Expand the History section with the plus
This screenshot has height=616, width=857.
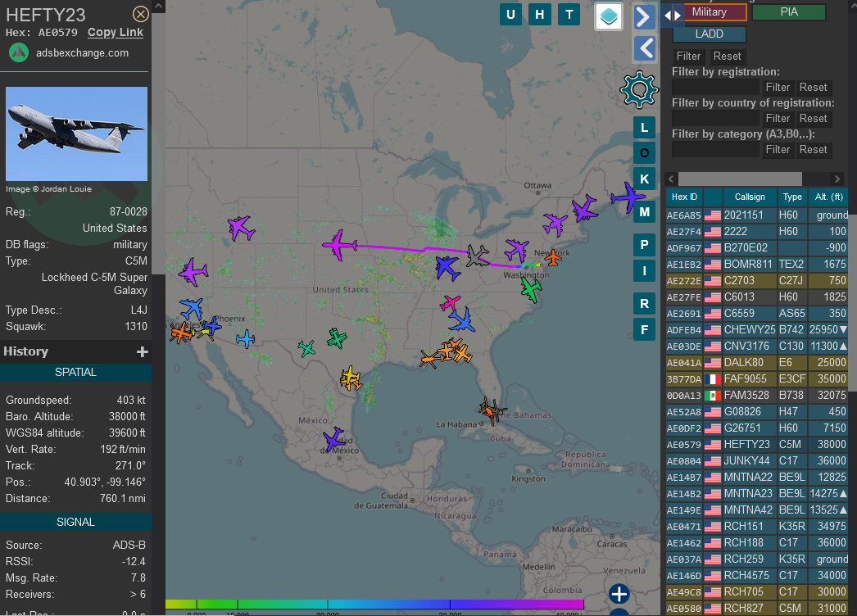pyautogui.click(x=142, y=351)
